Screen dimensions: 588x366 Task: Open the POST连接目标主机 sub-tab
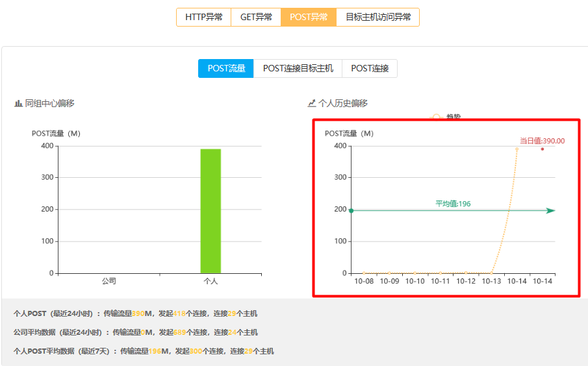(298, 69)
